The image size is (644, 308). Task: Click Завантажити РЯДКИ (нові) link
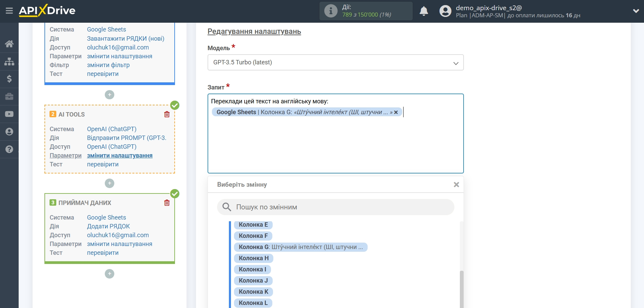tap(125, 39)
